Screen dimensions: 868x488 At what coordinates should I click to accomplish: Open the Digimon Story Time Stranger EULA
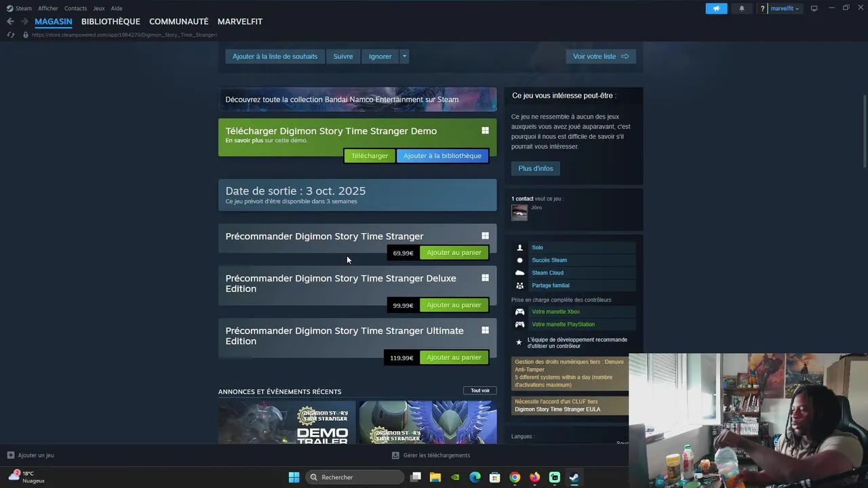pos(557,409)
